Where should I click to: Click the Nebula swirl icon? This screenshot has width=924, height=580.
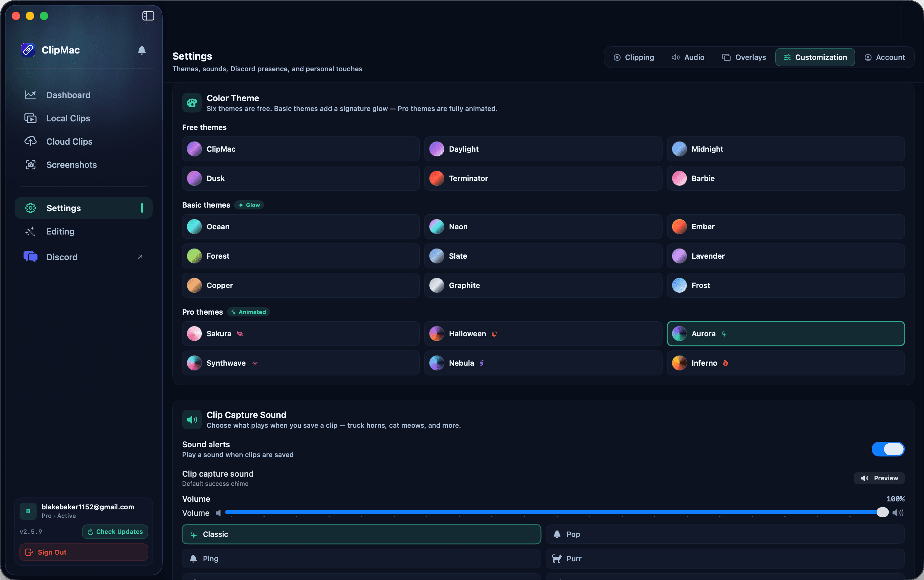481,363
